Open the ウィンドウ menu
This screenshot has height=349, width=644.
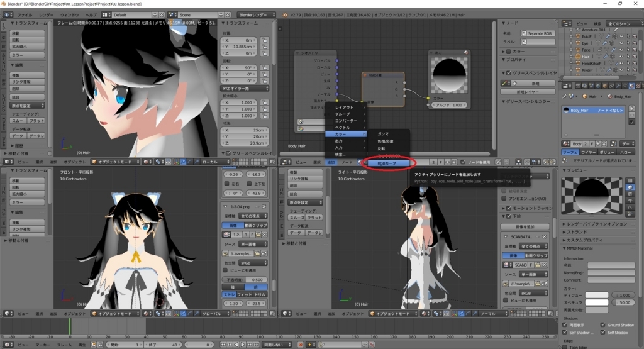[69, 15]
